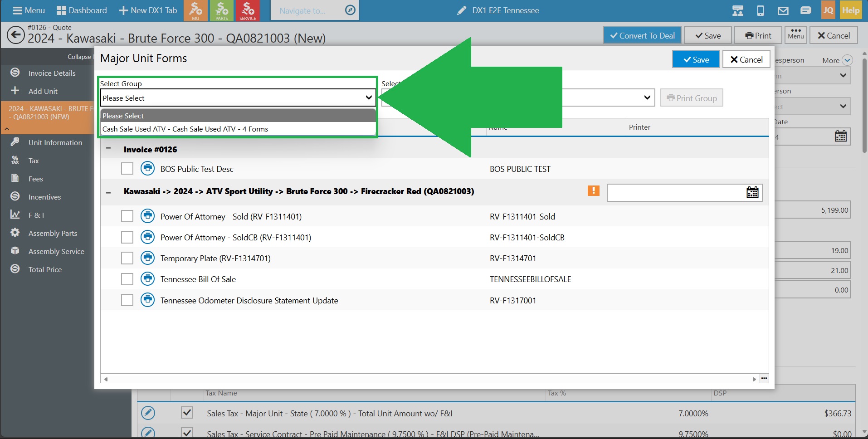Open the envelope mail icon
The height and width of the screenshot is (439, 868).
(783, 10)
